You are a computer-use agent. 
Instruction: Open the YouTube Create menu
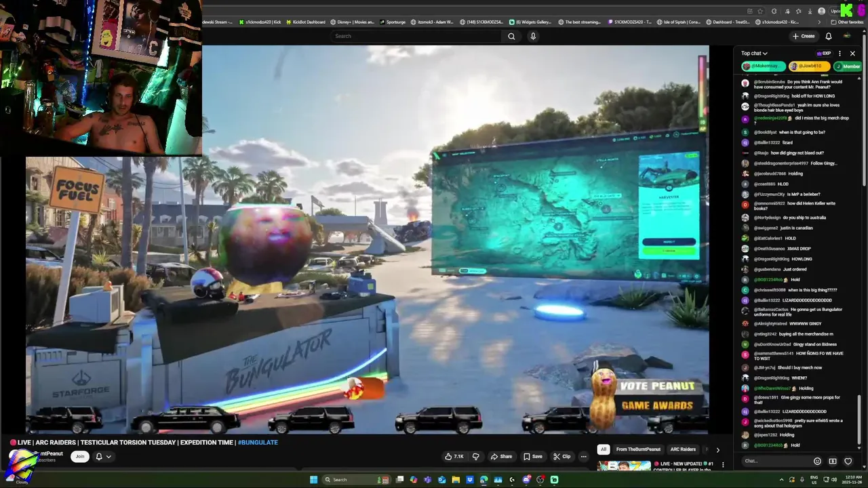804,36
